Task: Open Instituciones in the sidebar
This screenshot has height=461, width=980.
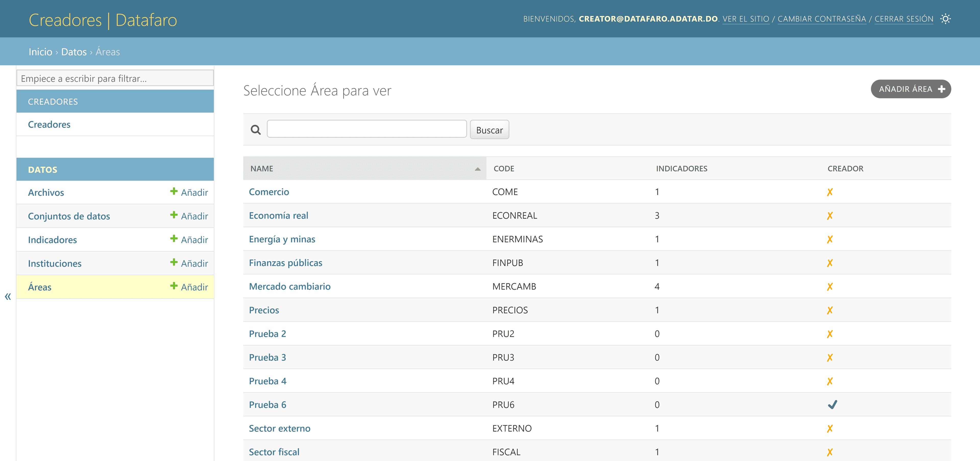Action: click(55, 263)
